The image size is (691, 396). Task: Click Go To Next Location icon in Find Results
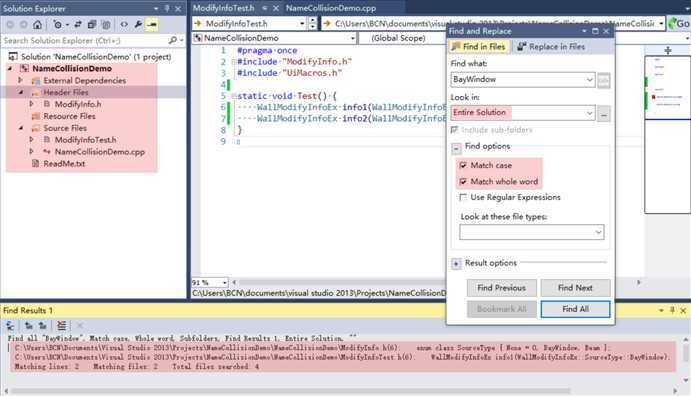[x=43, y=326]
